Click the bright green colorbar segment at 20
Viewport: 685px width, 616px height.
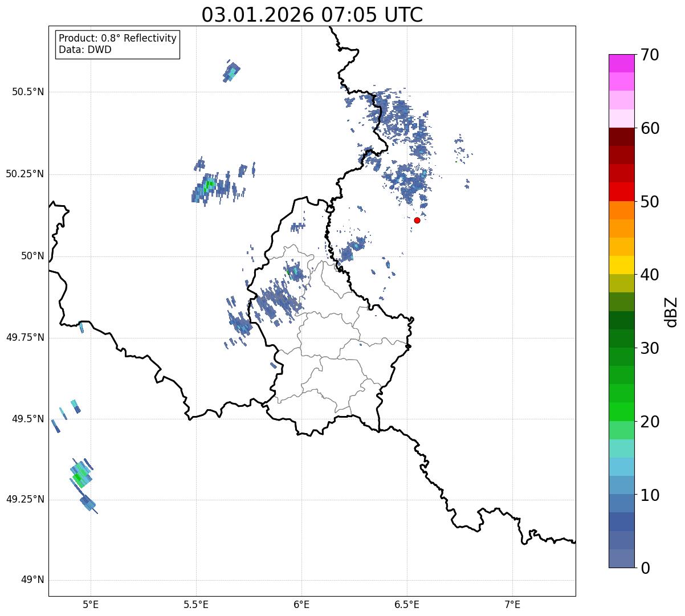tap(622, 412)
